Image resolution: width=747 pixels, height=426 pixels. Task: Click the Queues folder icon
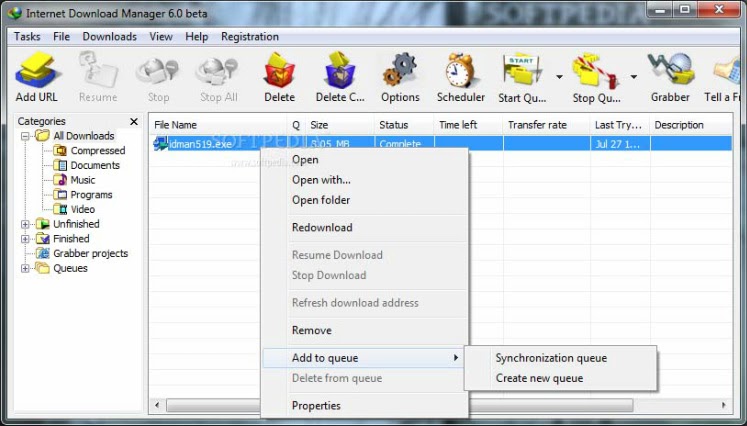coord(43,268)
